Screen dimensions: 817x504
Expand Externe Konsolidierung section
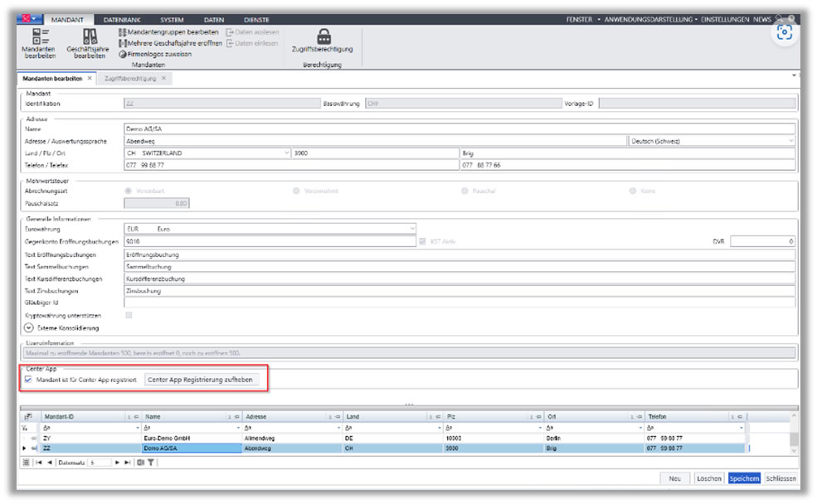(x=29, y=328)
